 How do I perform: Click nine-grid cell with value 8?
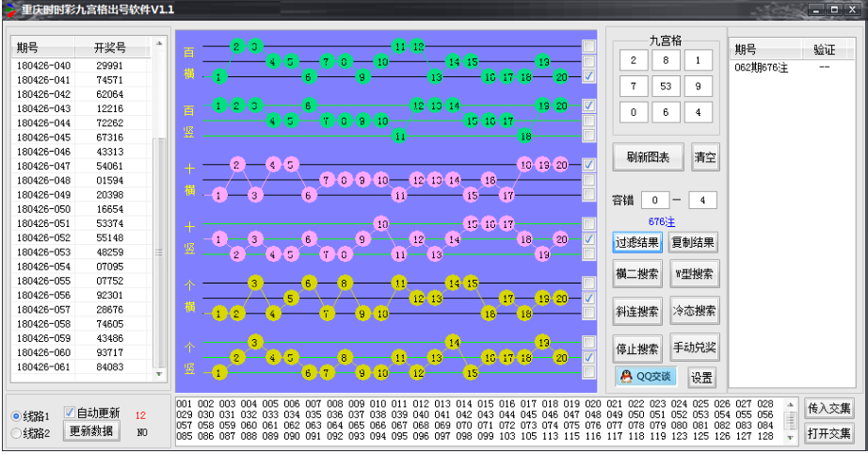tap(666, 60)
